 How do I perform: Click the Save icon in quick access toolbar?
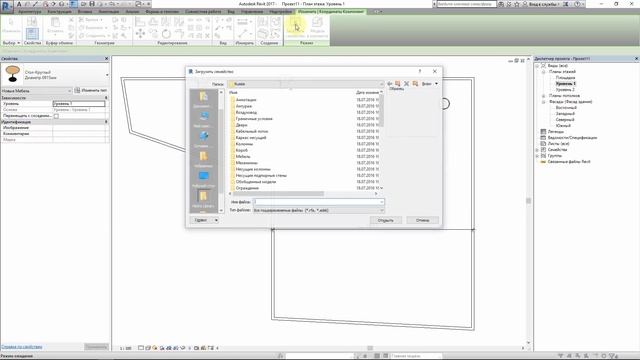[x=92, y=4]
